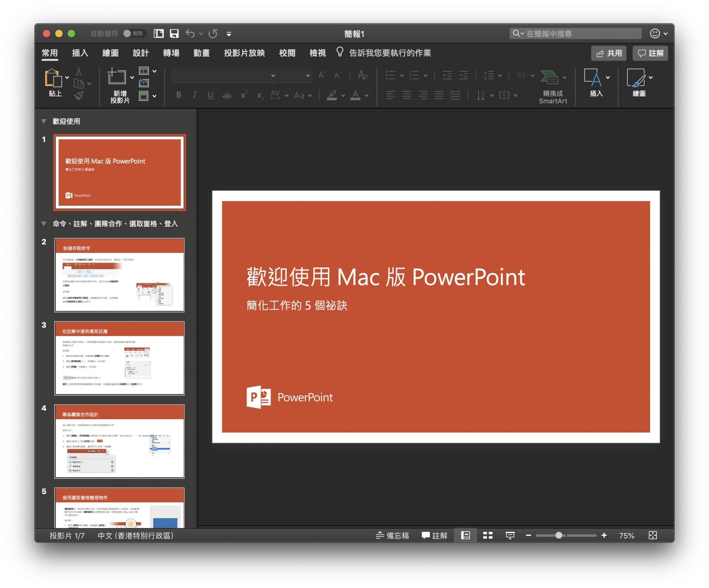This screenshot has height=588, width=709.
Task: Click the Format Painter brush icon
Action: point(79,96)
